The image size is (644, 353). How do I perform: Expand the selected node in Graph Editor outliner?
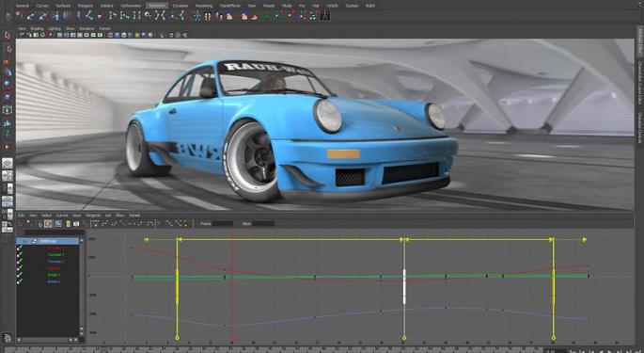(x=25, y=241)
